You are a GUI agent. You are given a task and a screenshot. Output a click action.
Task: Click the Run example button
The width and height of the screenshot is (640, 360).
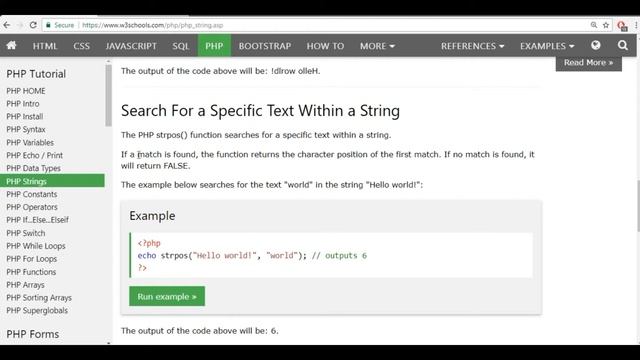click(x=167, y=296)
